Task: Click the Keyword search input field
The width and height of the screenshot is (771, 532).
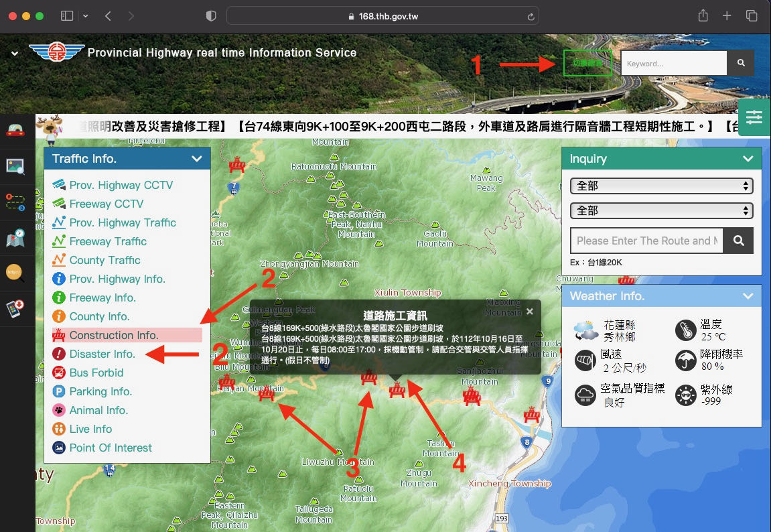Action: 674,63
